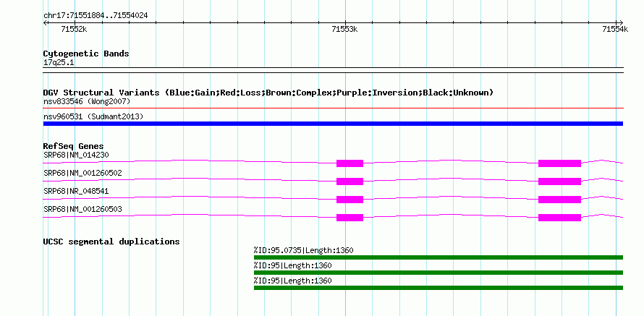The height and width of the screenshot is (316, 644).
Task: Click the nsv833546 (Wong2007) label
Action: pos(87,101)
